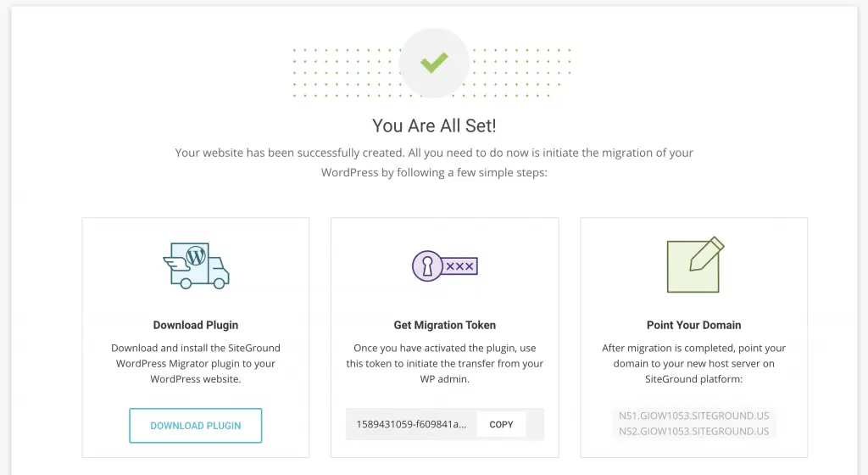Image resolution: width=868 pixels, height=475 pixels.
Task: Copy the migration token with COPY button
Action: tap(501, 424)
